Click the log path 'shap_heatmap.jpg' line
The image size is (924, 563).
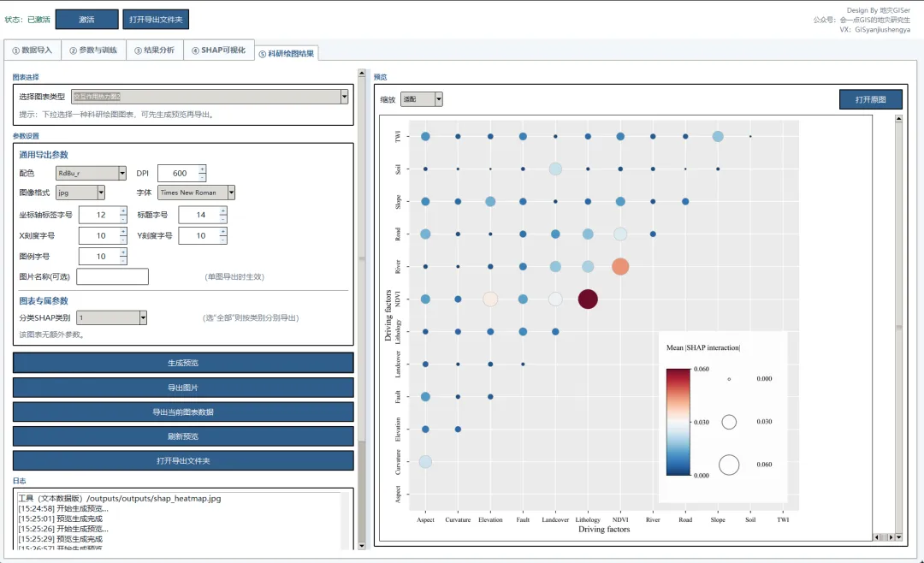pos(120,498)
